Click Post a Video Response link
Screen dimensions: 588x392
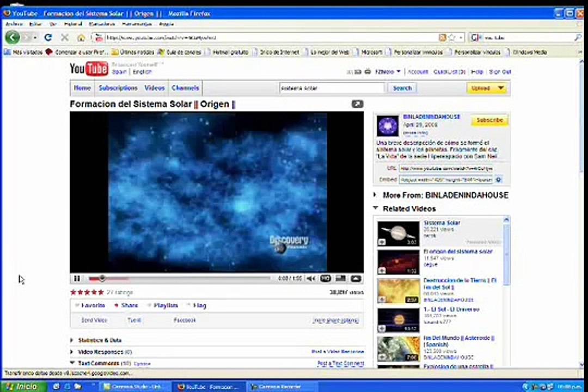click(338, 352)
